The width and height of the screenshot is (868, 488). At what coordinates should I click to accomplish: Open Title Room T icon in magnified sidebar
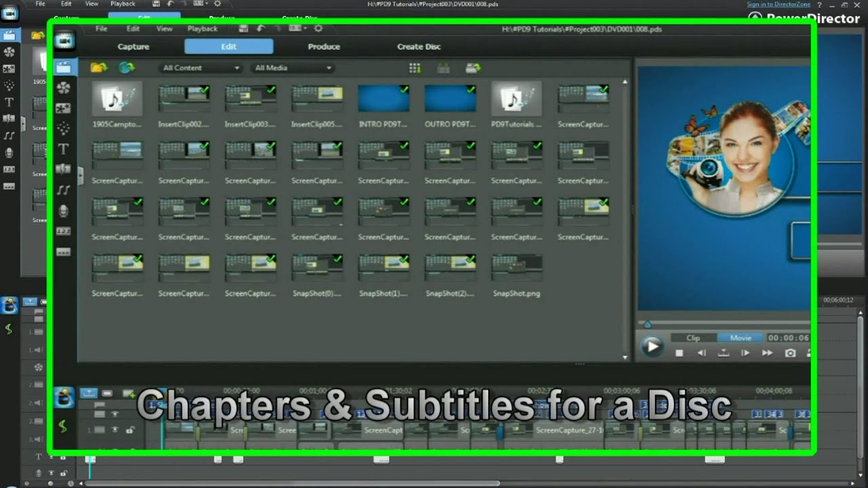63,148
